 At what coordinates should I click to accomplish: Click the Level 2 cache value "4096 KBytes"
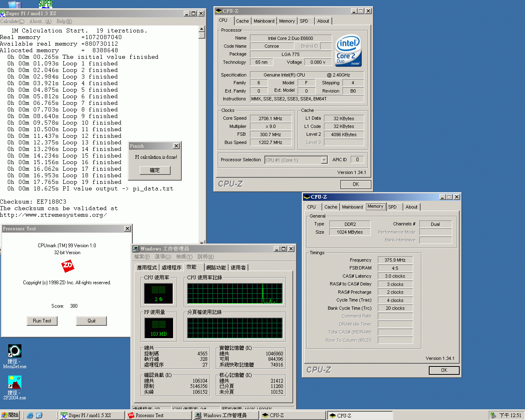pos(344,135)
